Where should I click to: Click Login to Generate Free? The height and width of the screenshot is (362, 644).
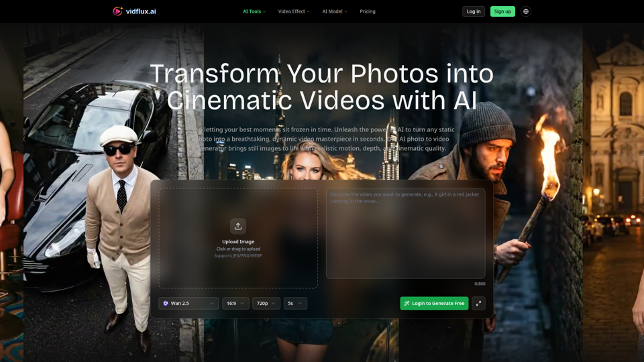[434, 303]
